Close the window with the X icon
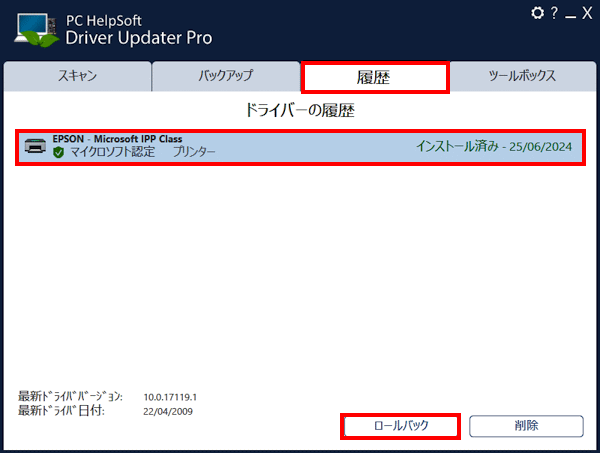600x453 pixels. 587,13
